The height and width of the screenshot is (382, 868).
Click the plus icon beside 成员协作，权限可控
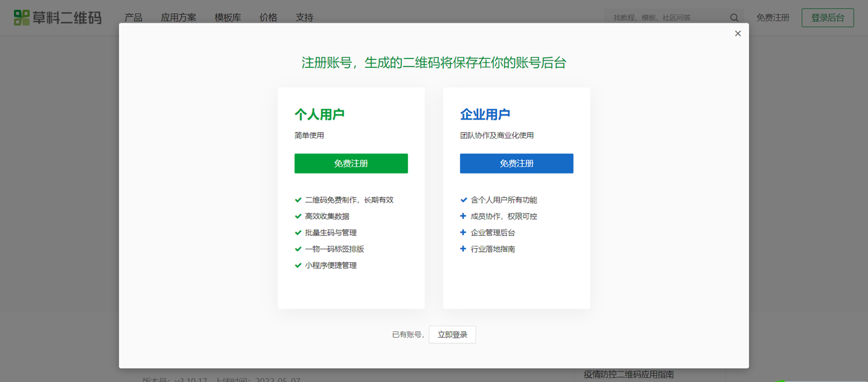point(463,216)
